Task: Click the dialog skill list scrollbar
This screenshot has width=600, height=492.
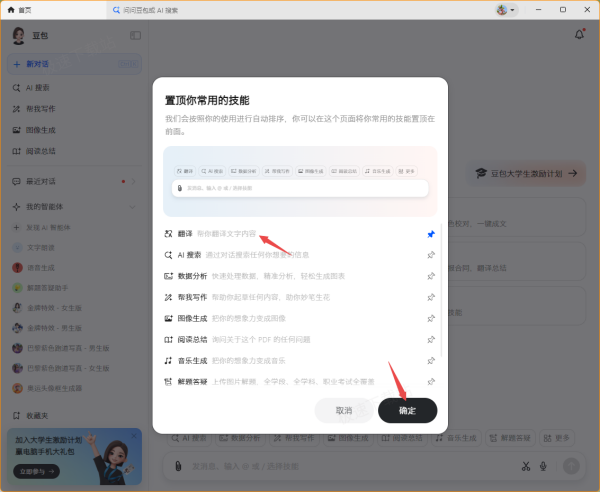Action: 441,291
